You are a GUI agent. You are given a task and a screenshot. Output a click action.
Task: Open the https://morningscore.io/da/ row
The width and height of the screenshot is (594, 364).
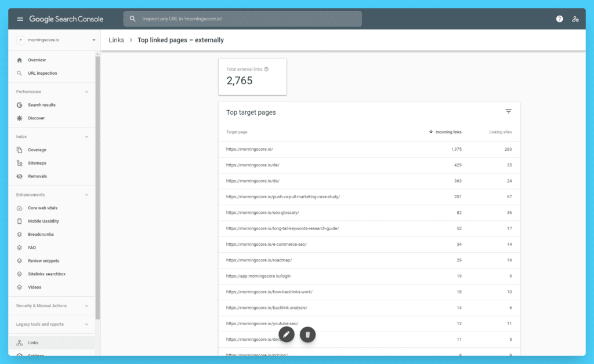(x=369, y=181)
